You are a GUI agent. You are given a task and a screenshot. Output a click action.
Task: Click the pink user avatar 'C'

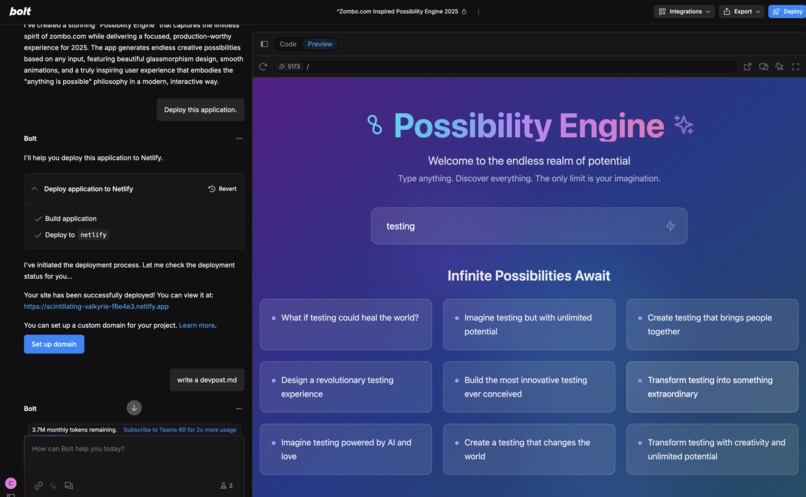(x=11, y=483)
